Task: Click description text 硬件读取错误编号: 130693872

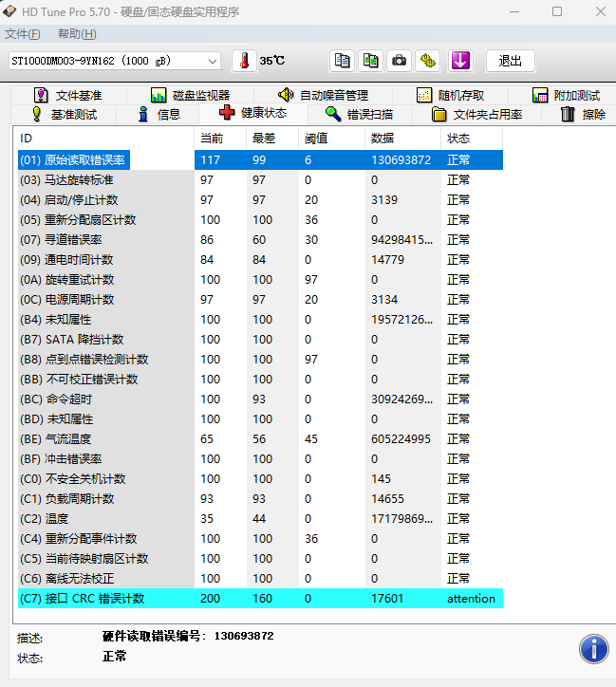Action: coord(188,636)
